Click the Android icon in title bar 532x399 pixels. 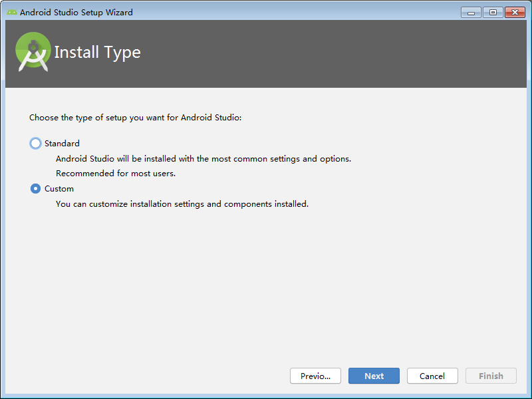pos(12,12)
